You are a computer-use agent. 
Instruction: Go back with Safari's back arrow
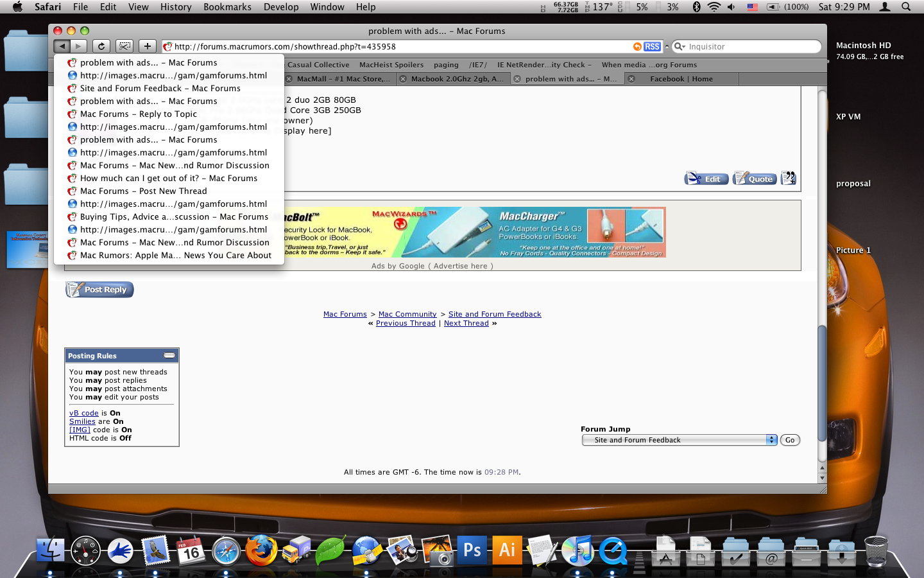point(62,46)
